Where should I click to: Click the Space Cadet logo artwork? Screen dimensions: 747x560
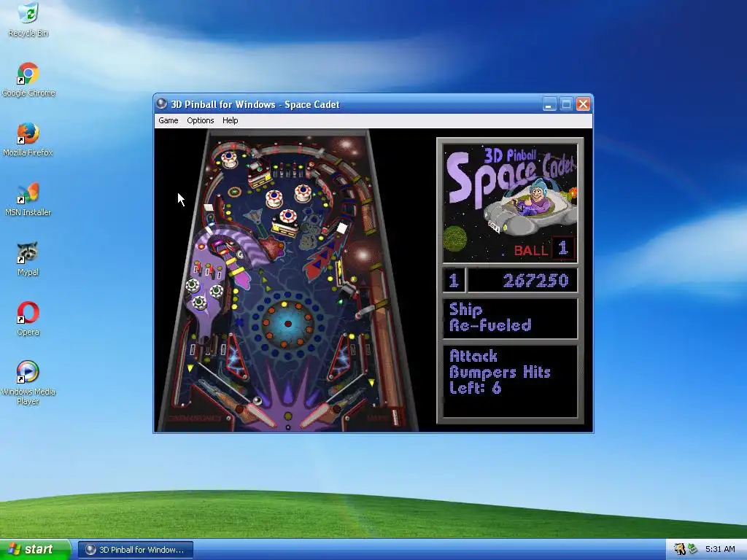(510, 203)
